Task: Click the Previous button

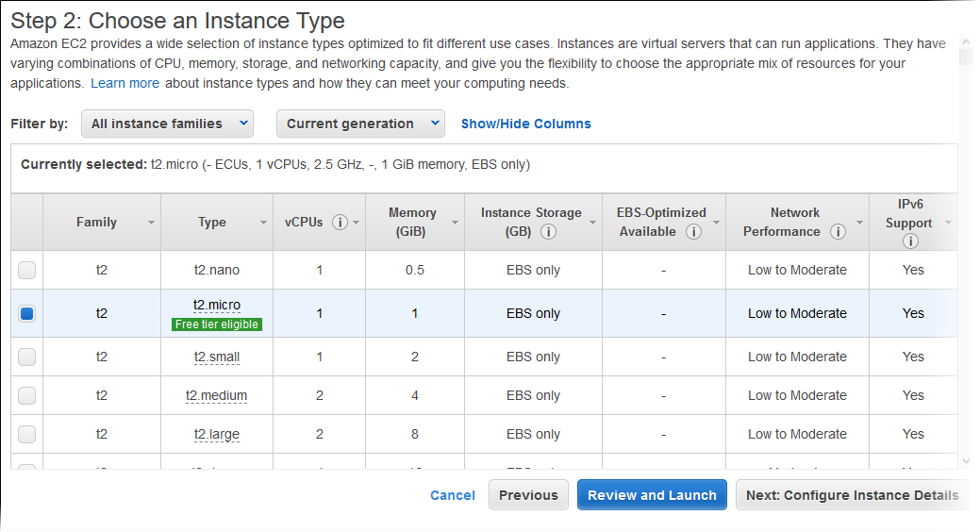Action: (x=528, y=495)
